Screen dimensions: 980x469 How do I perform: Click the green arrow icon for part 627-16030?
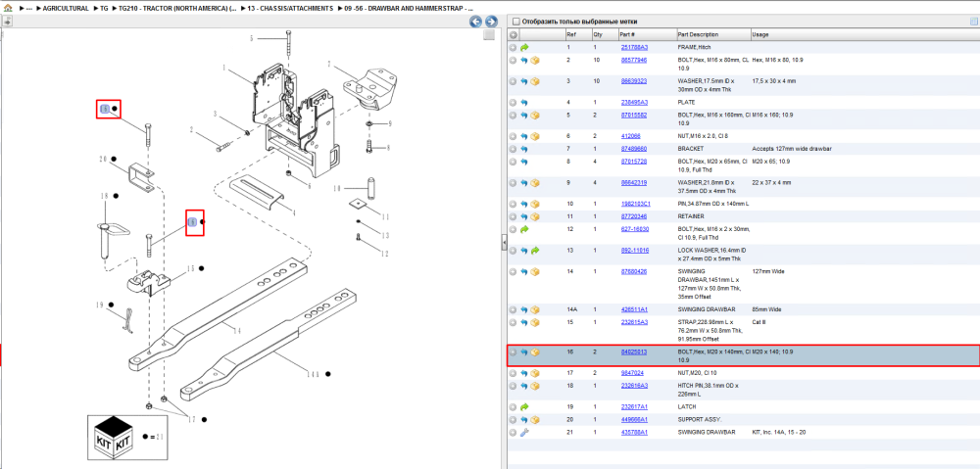(x=524, y=230)
